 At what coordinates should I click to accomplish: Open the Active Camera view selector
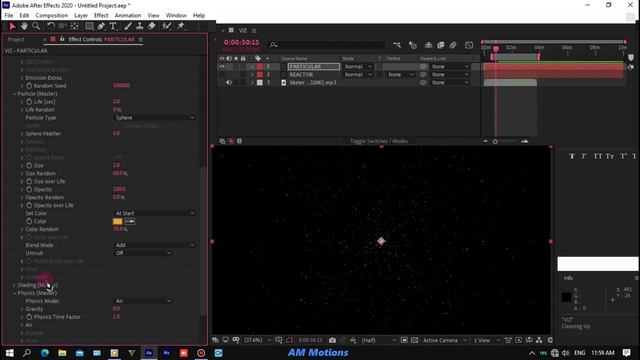click(444, 340)
